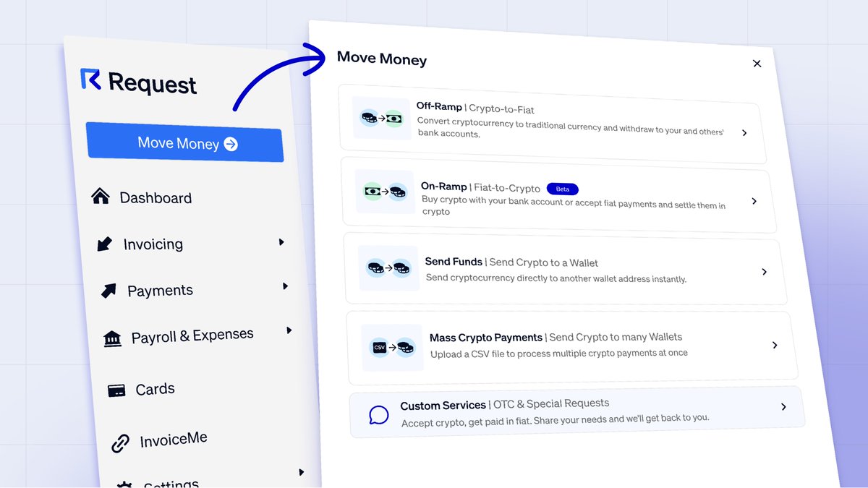This screenshot has width=868, height=488.
Task: Expand the Settings submenu arrow
Action: coord(302,473)
